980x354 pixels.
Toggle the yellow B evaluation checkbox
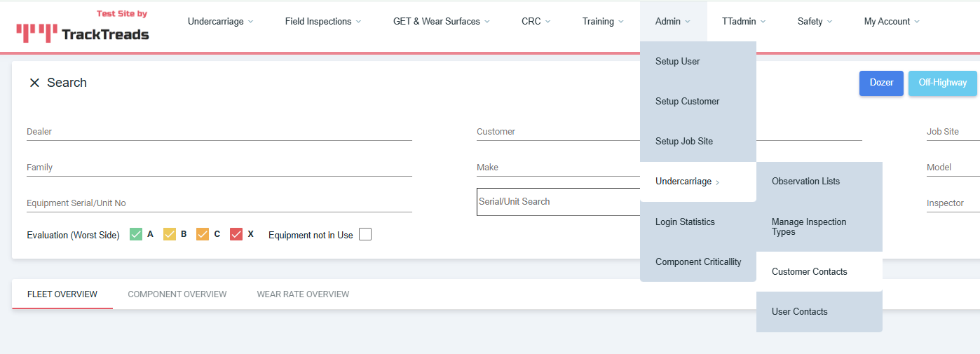(170, 235)
